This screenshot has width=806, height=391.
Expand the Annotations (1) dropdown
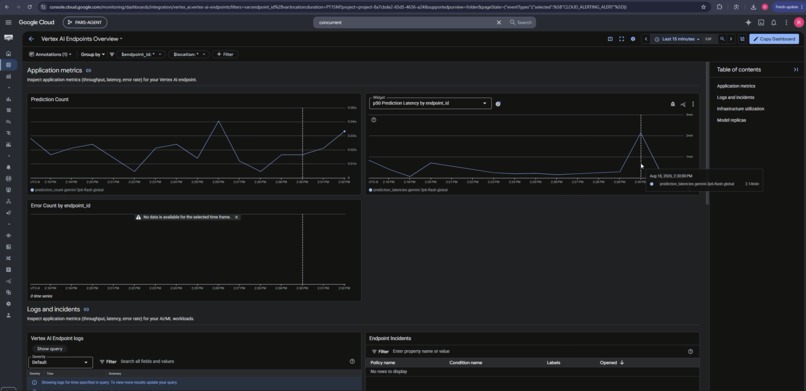coord(50,54)
